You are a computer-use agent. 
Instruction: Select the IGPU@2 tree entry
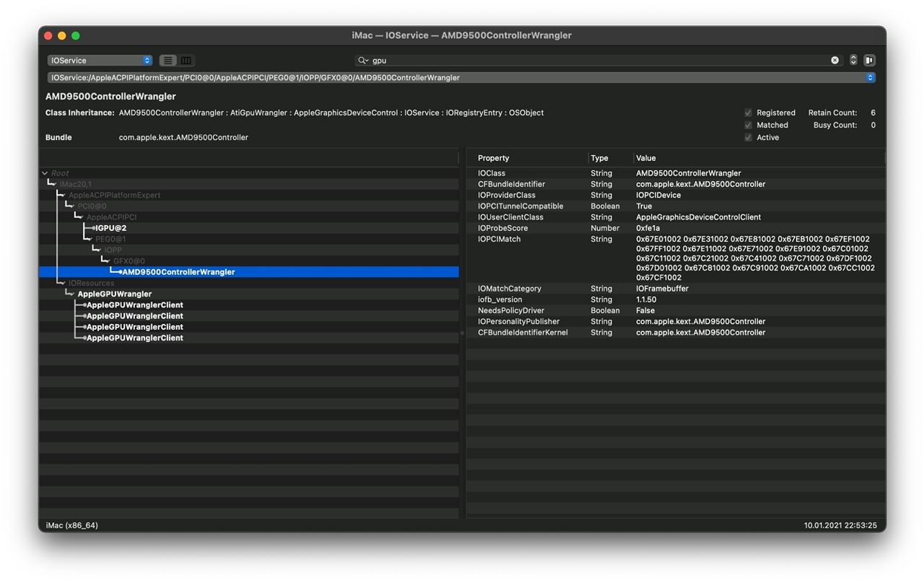(x=111, y=228)
